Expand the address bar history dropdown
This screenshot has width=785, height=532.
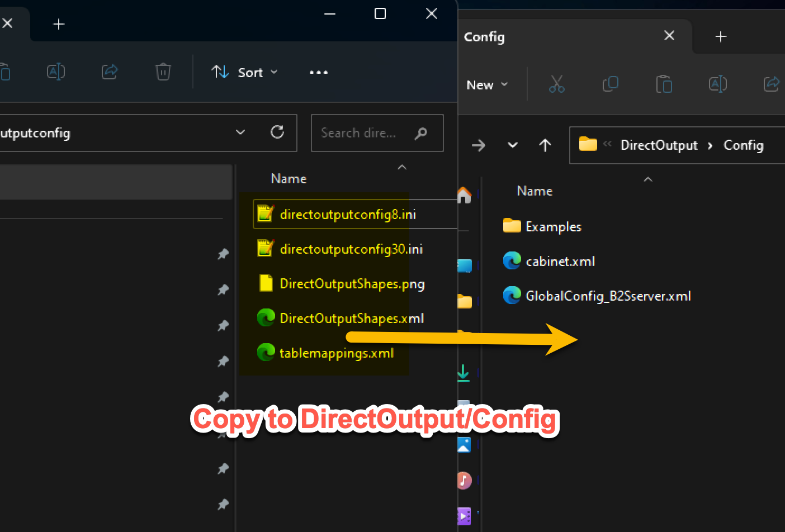pyautogui.click(x=240, y=132)
